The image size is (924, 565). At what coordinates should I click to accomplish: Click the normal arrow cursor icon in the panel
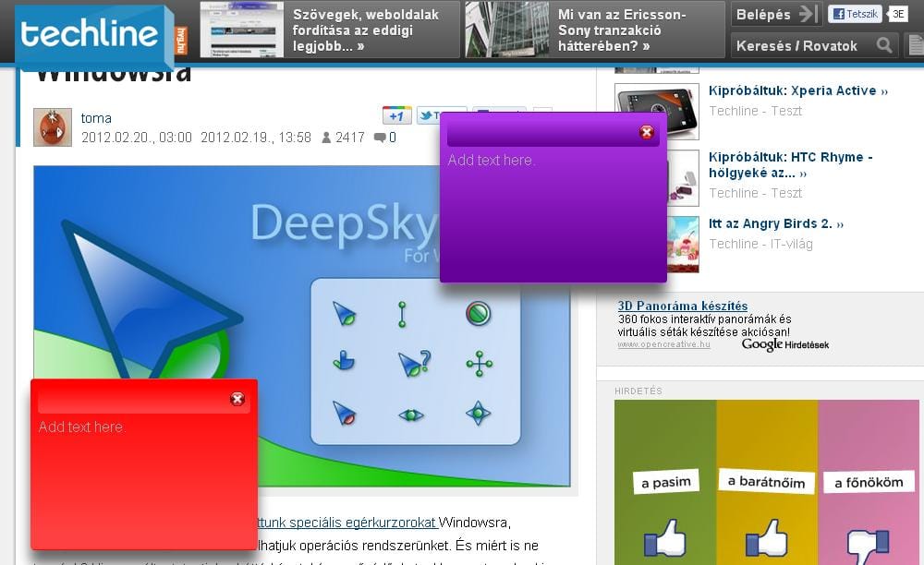(344, 314)
